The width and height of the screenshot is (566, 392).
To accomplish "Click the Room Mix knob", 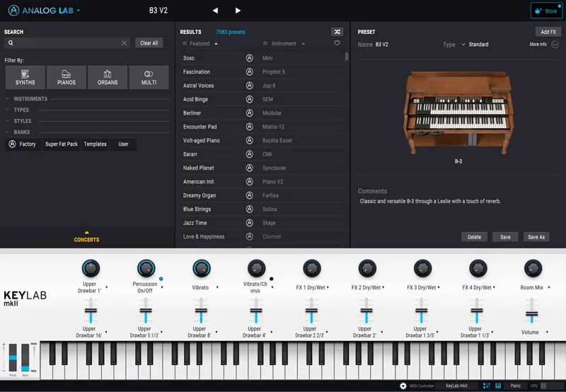I will pyautogui.click(x=533, y=269).
